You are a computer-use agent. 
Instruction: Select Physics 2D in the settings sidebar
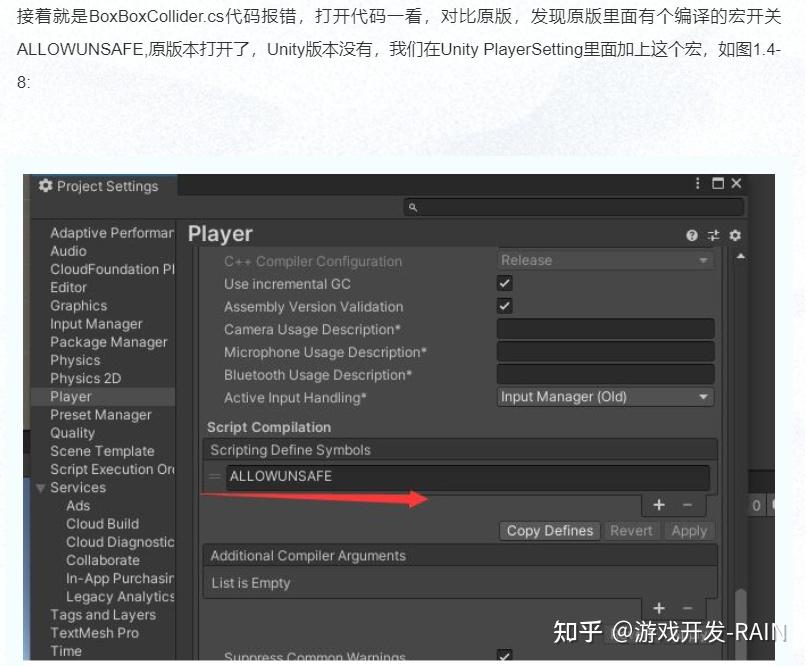(x=80, y=378)
